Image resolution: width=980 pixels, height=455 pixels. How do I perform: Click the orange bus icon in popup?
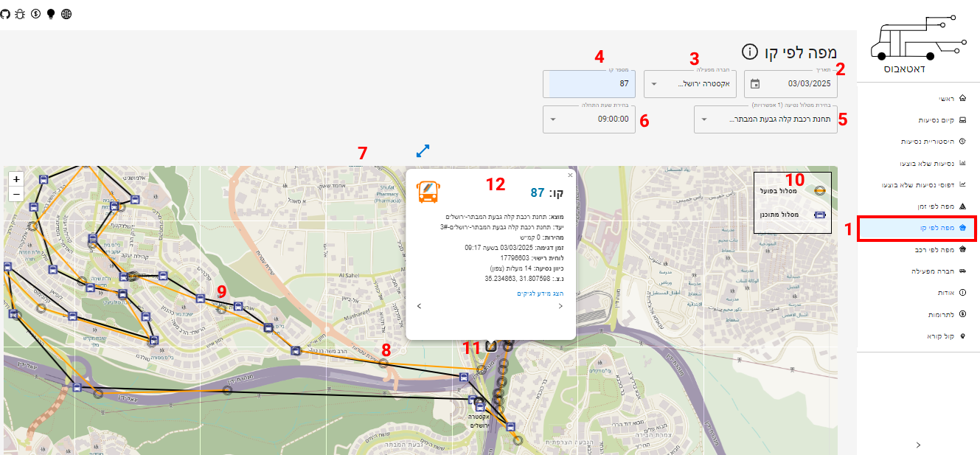pyautogui.click(x=428, y=192)
